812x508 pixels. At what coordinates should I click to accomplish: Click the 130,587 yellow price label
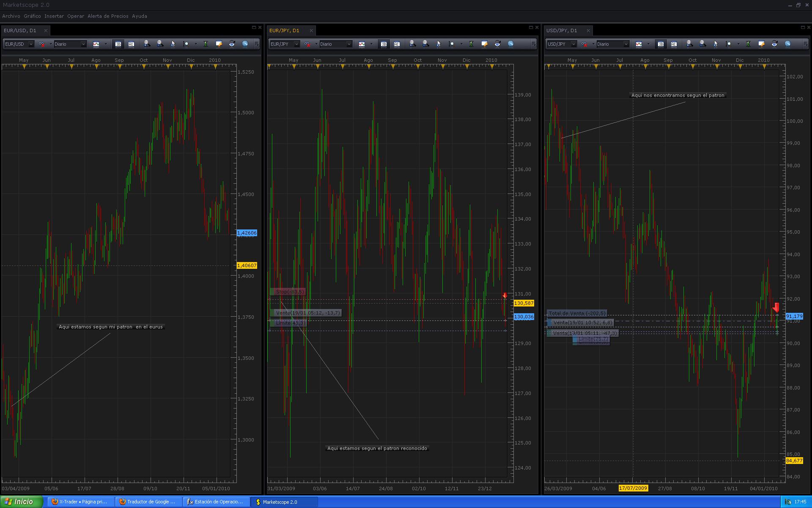pos(524,303)
